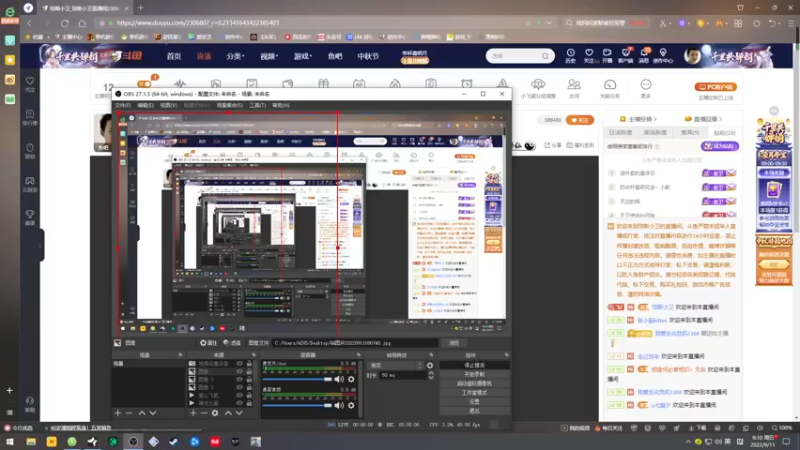Open OBS 文件(F) menu
Screen dimensions: 800x450
pyautogui.click(x=122, y=105)
